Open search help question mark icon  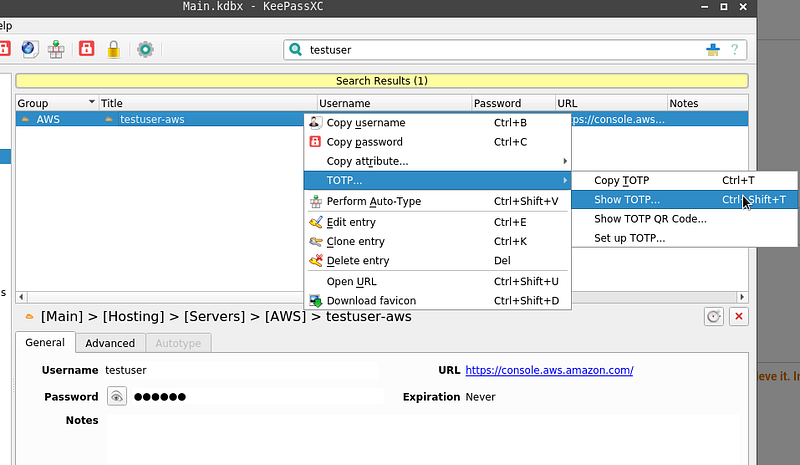click(735, 50)
